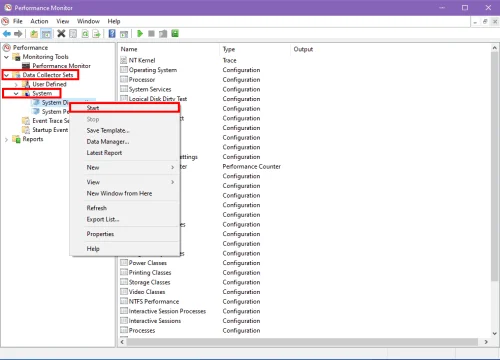Screen dimensions: 500x360
Task: Choose Export List... from the context menu
Action: [x=125, y=219]
